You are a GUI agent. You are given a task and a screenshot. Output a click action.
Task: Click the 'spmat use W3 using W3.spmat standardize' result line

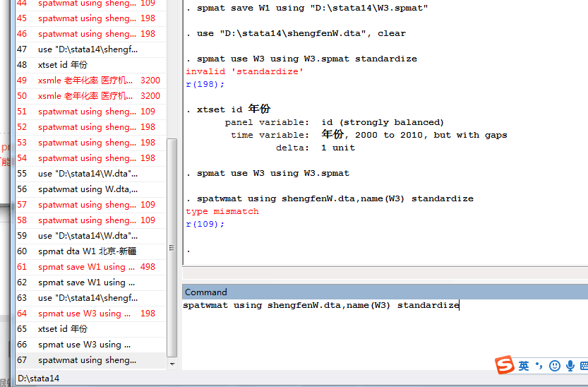[x=301, y=59]
